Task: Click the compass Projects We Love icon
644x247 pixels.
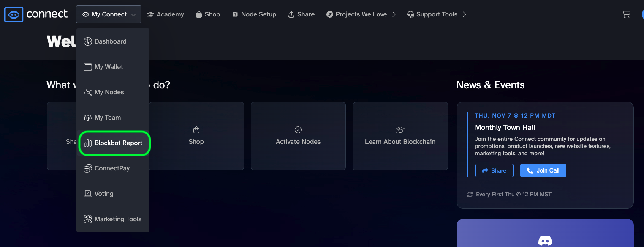Action: [330, 14]
